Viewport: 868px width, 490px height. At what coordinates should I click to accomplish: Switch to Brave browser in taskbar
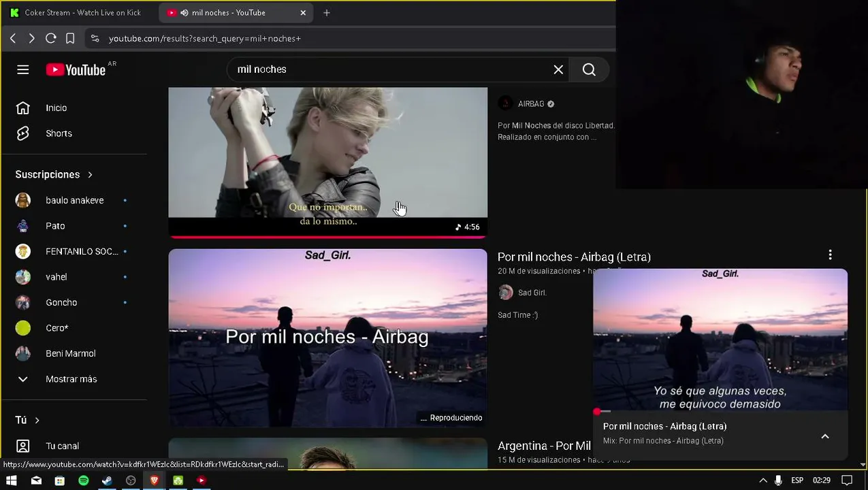coord(154,480)
